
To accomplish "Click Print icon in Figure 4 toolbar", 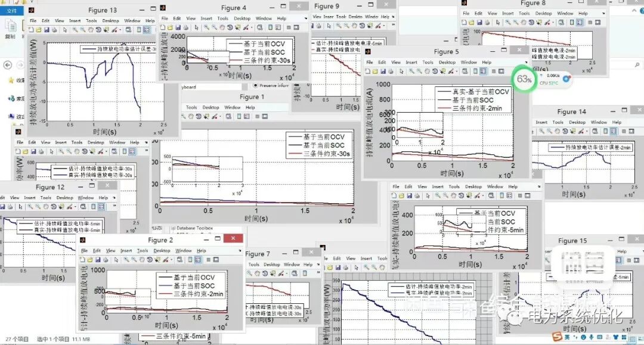I will click(x=185, y=27).
